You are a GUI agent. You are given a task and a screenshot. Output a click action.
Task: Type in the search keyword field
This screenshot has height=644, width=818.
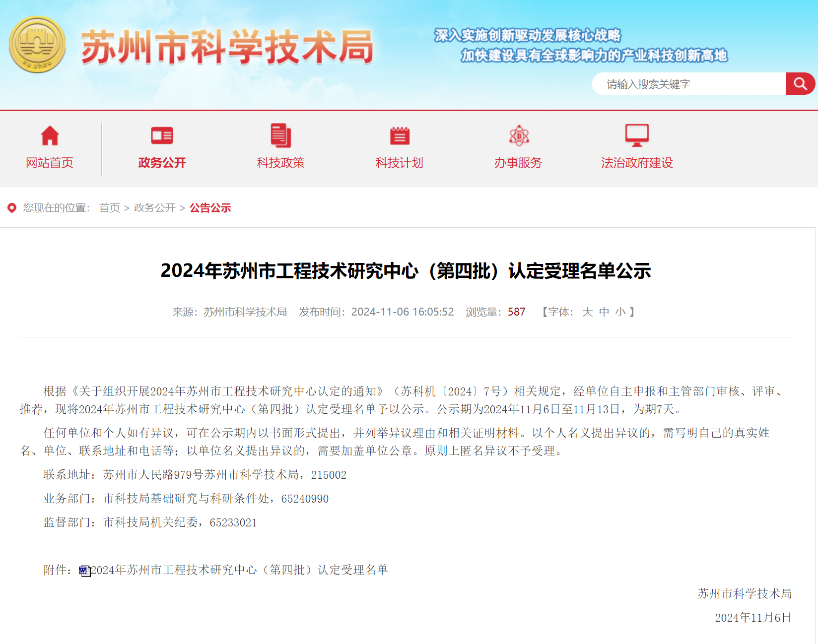pyautogui.click(x=690, y=84)
